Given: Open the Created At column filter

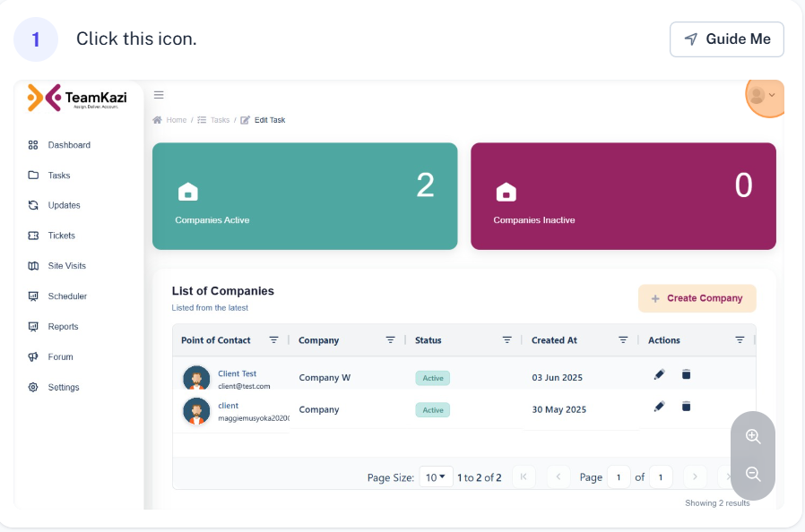Looking at the screenshot, I should pyautogui.click(x=623, y=340).
